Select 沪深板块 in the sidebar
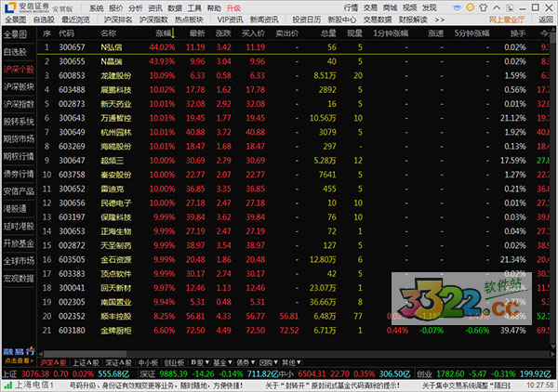The image size is (558, 392). tap(19, 86)
